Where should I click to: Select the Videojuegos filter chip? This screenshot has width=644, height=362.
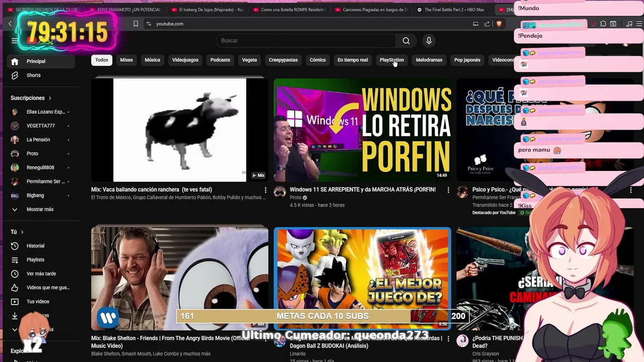coord(185,60)
